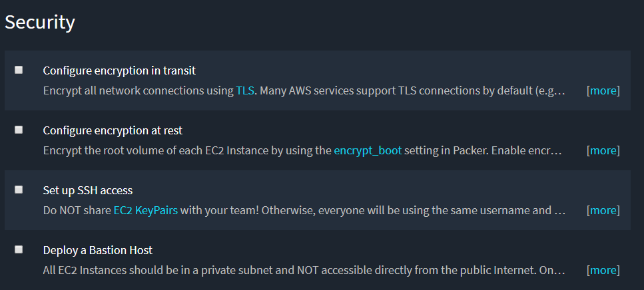Open the TLS link
The image size is (644, 290).
(x=245, y=90)
